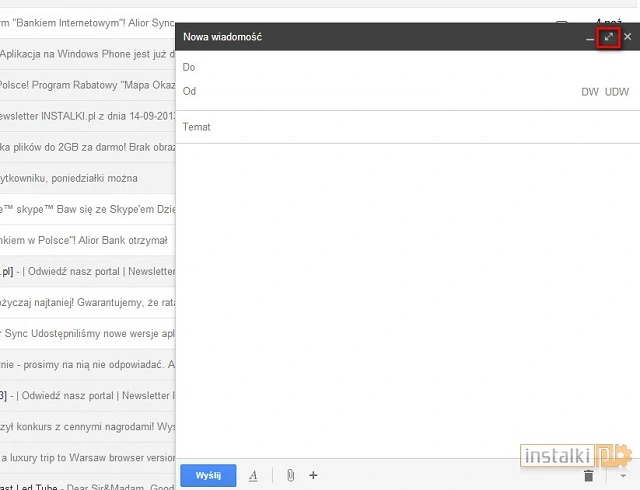
Task: Open the Program Rabatowy Mapa Okazji email
Action: (87, 85)
